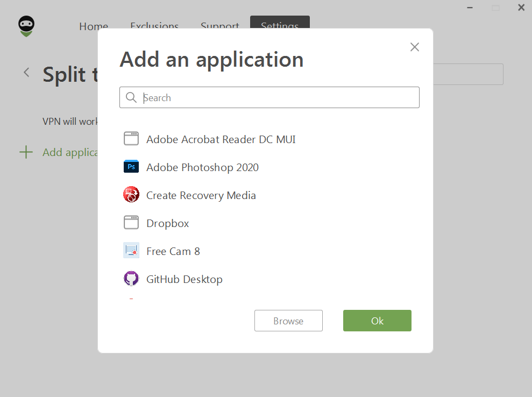Click the Create Recovery Media red icon

[131, 194]
